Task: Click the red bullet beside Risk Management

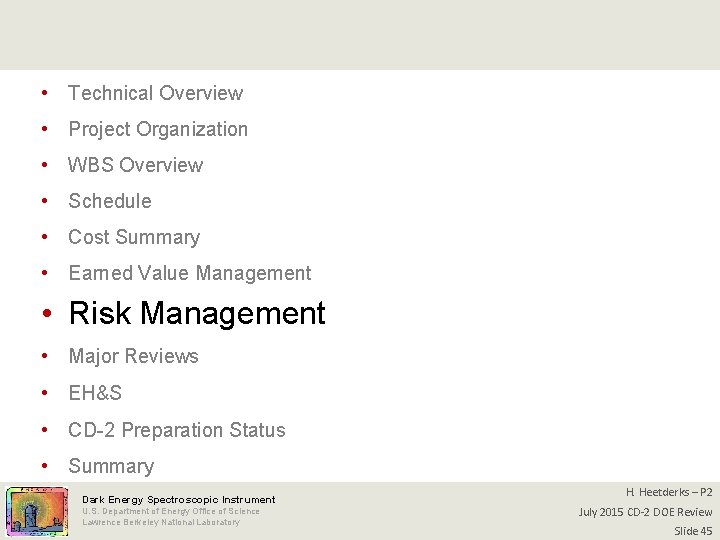Action: pyautogui.click(x=47, y=314)
